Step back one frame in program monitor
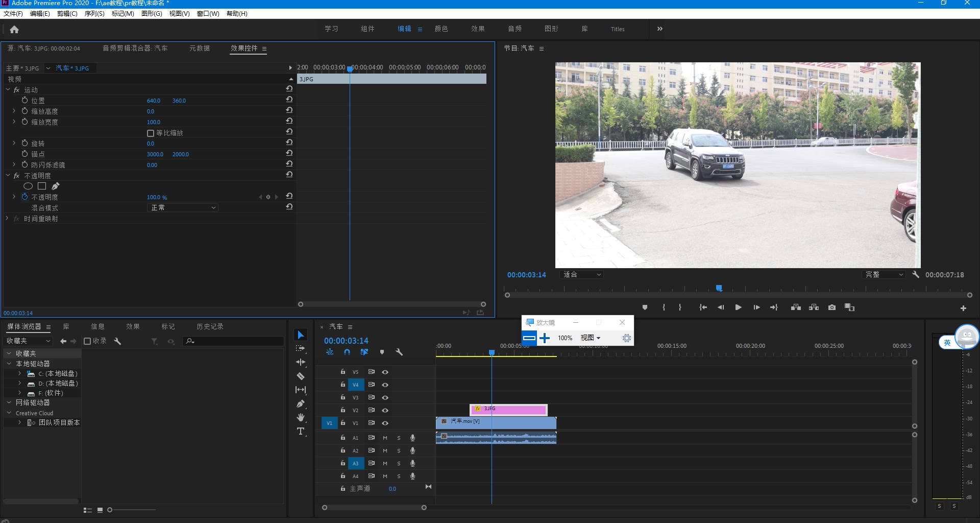980x523 pixels. click(x=721, y=307)
